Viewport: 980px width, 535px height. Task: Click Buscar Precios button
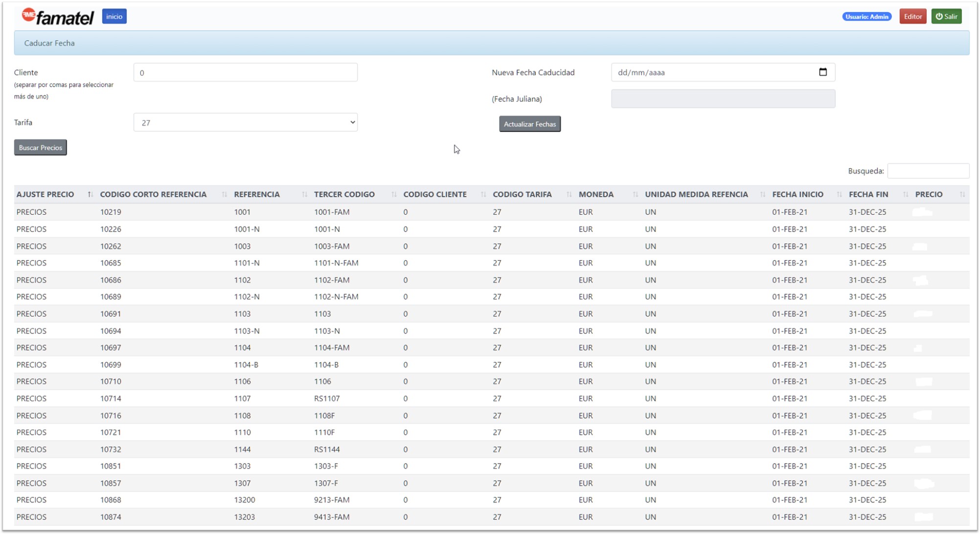coord(40,148)
